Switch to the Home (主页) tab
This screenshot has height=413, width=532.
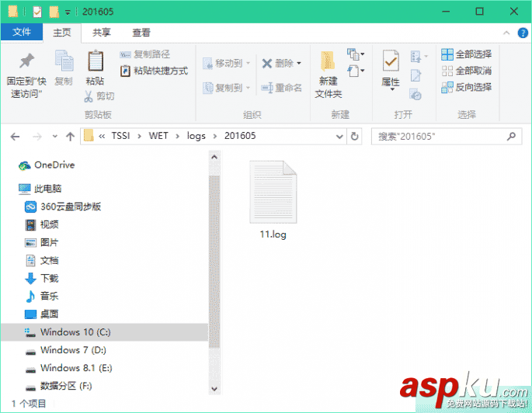point(62,33)
